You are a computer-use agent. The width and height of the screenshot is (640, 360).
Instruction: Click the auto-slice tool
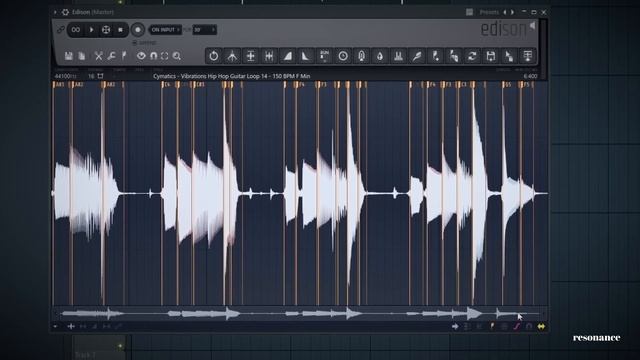454,56
